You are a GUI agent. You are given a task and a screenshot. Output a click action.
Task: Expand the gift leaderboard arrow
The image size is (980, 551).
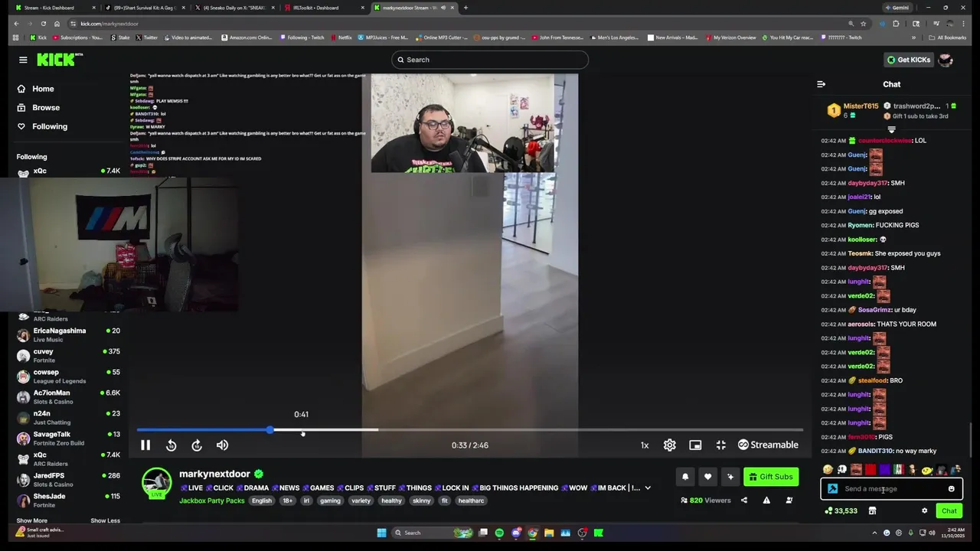(891, 129)
